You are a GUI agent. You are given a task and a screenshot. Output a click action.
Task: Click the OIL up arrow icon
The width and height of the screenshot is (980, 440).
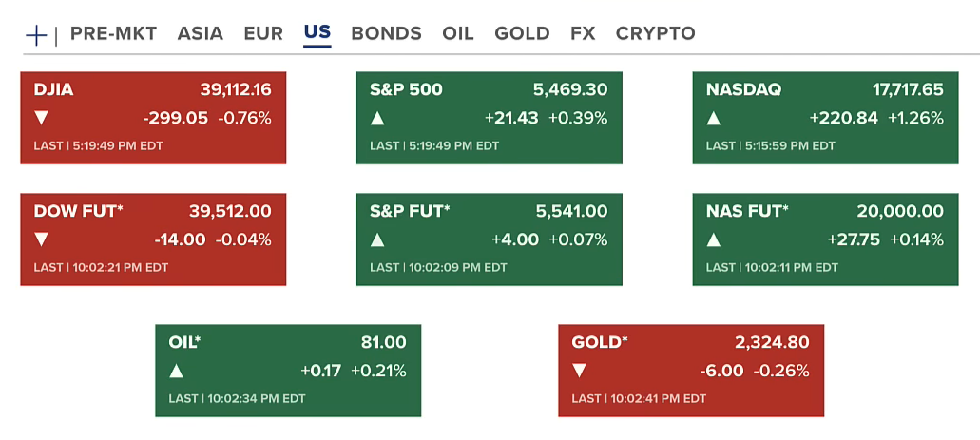(x=176, y=371)
